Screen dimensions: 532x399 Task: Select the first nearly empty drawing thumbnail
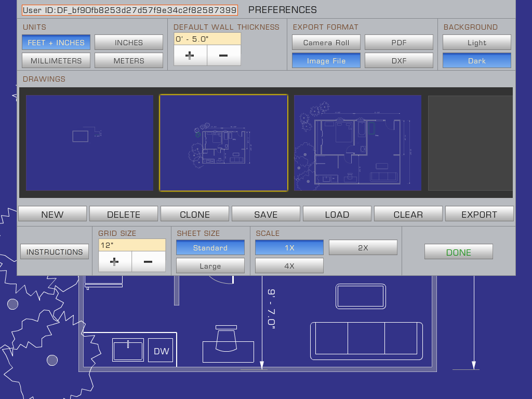pyautogui.click(x=89, y=143)
